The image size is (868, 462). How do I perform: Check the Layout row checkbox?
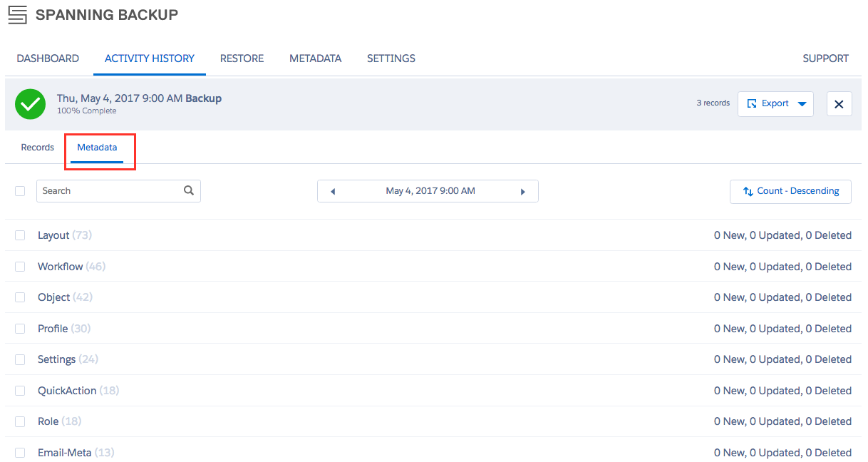point(20,235)
